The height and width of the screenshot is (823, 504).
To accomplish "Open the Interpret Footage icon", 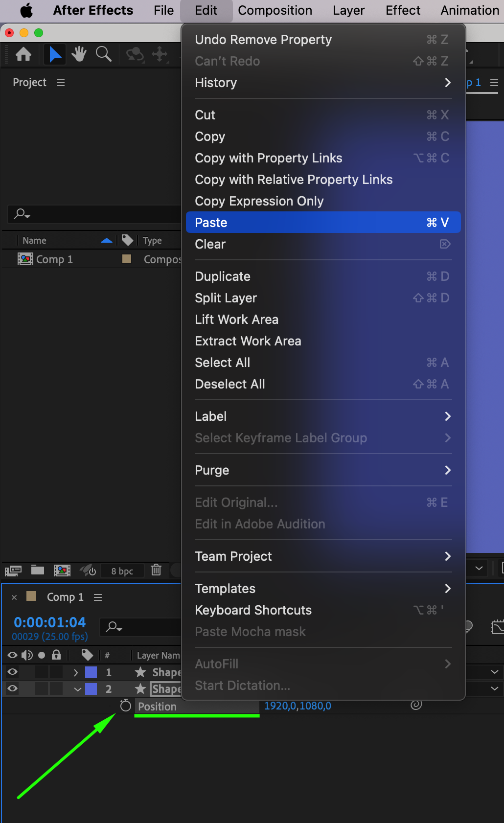I will click(x=13, y=570).
